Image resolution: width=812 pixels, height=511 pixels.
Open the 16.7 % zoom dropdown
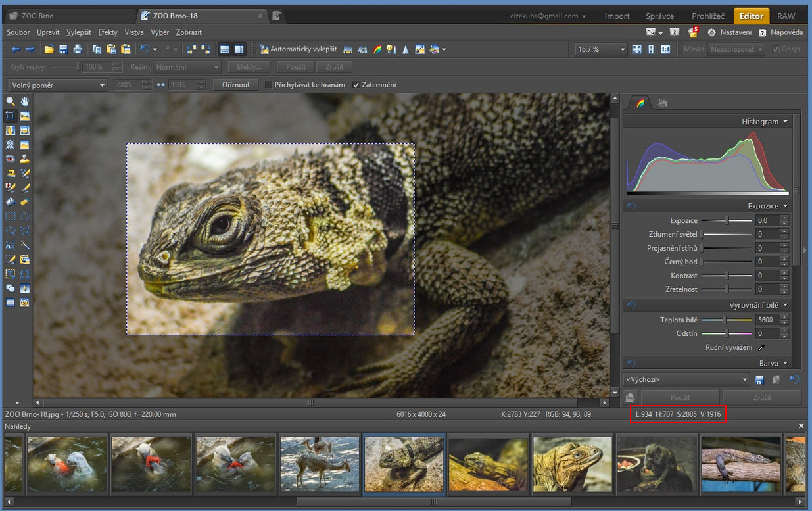point(601,49)
